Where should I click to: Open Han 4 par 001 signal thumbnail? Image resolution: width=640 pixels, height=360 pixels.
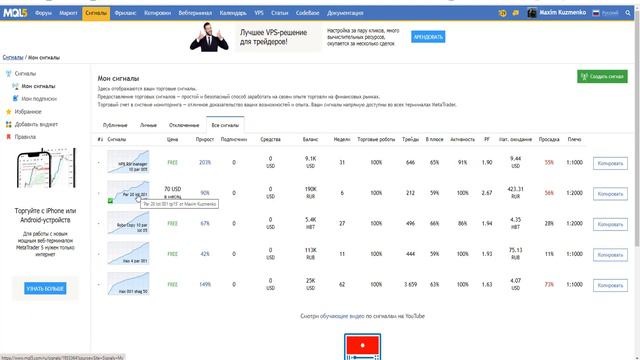click(128, 253)
